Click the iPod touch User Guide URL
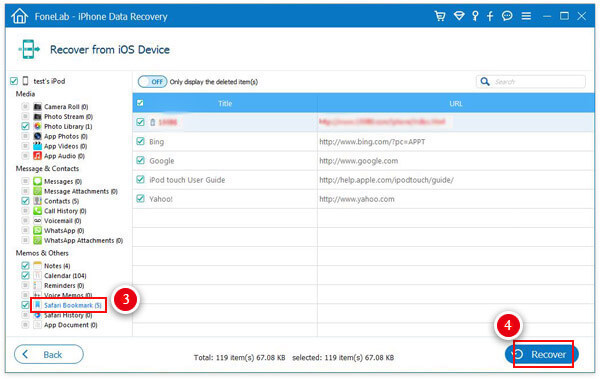This screenshot has height=379, width=600. (x=386, y=180)
